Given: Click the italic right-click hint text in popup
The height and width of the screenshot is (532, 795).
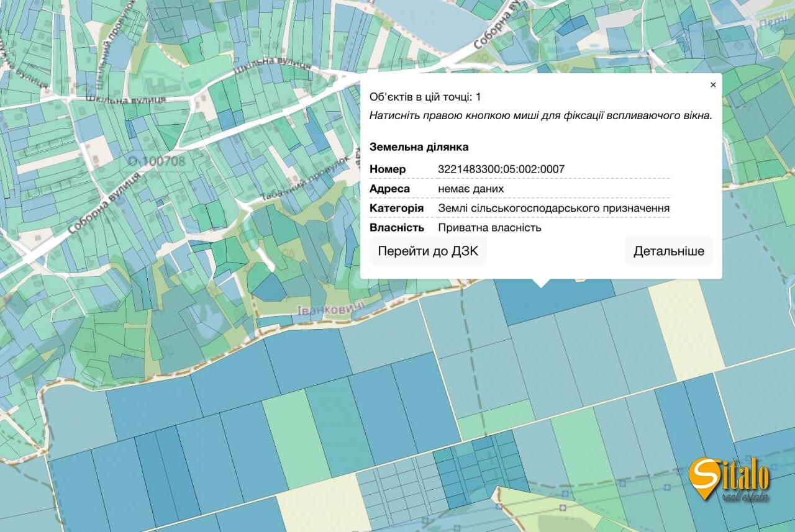Looking at the screenshot, I should [540, 115].
